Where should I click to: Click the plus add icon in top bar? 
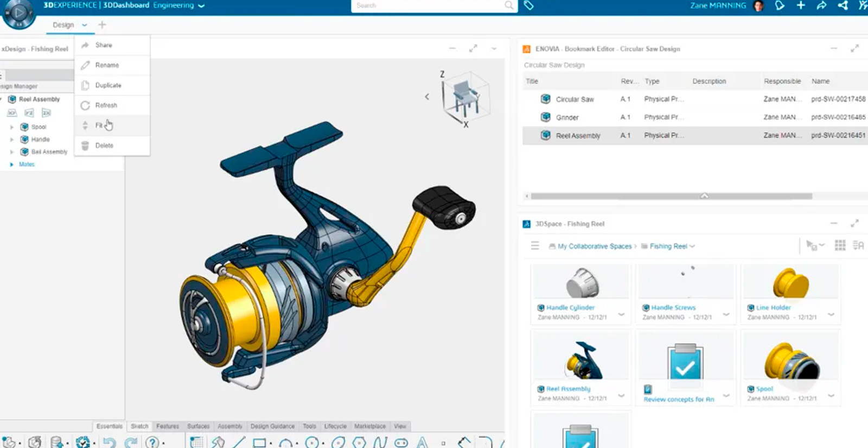point(801,5)
